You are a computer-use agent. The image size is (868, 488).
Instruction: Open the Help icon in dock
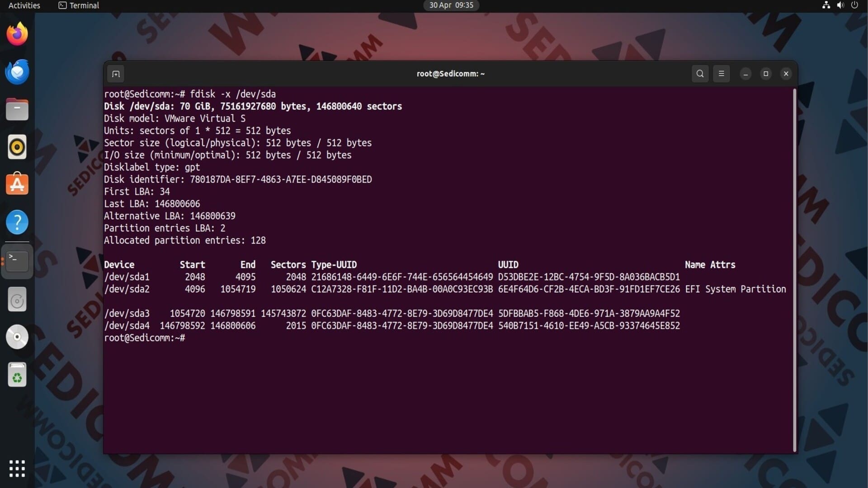[x=17, y=222]
